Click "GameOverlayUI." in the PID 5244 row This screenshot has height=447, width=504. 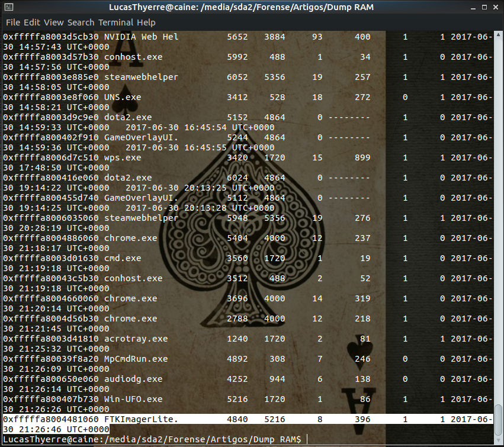coord(141,137)
